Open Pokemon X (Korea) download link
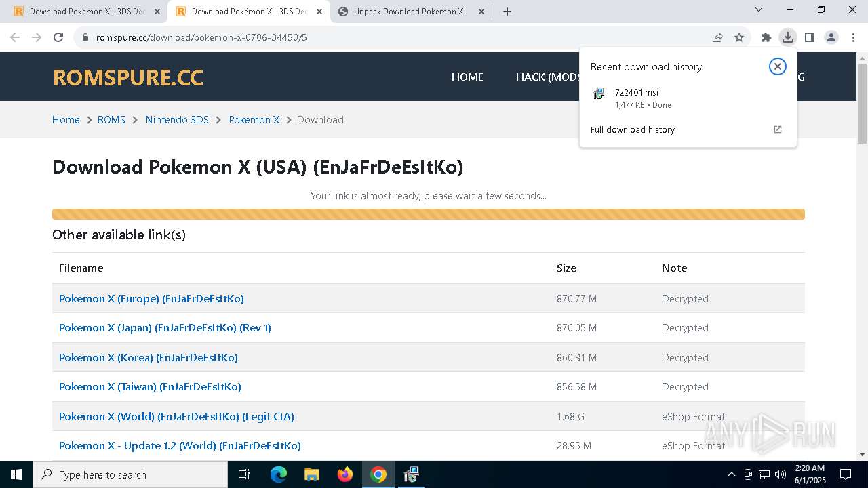Viewport: 868px width, 488px height. pos(149,357)
